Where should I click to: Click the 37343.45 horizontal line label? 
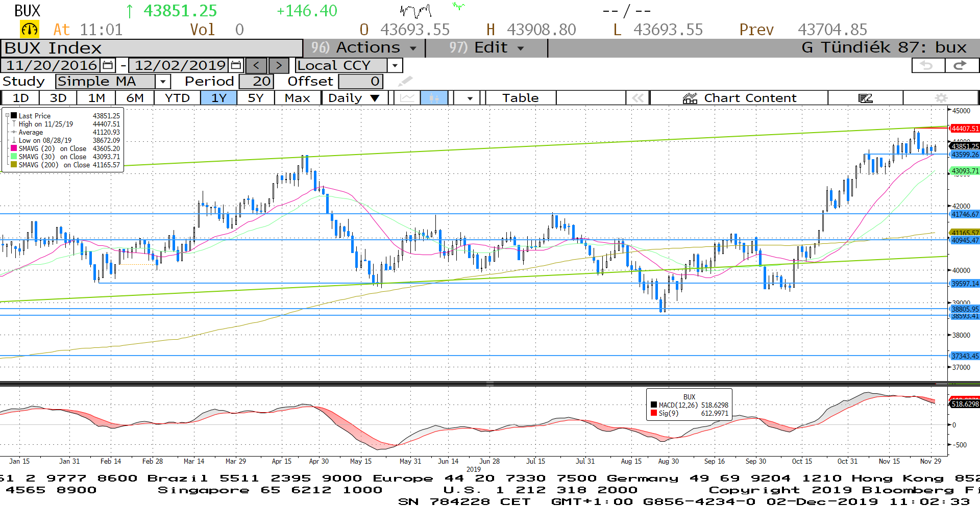tap(965, 356)
